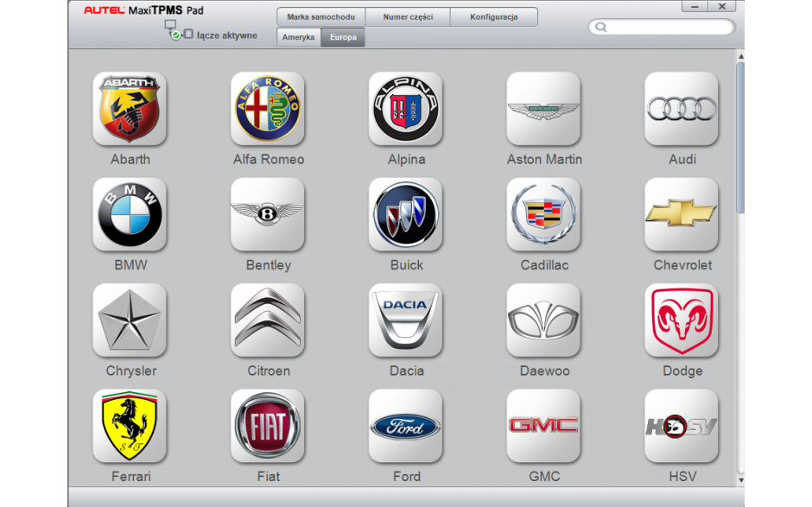Click the 'Chrysler' label text
This screenshot has width=812, height=507.
[x=131, y=371]
